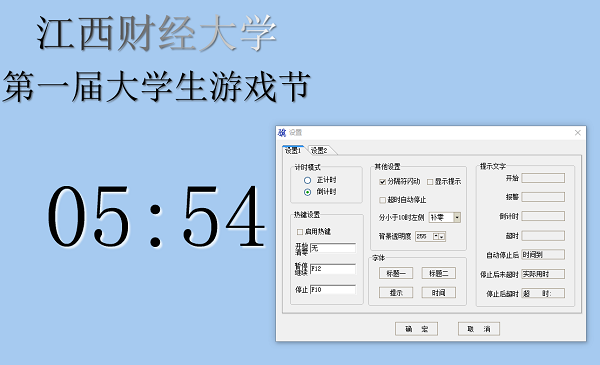Viewport: 600px width, 365px height.
Task: Click the 取消 button
Action: point(479,329)
